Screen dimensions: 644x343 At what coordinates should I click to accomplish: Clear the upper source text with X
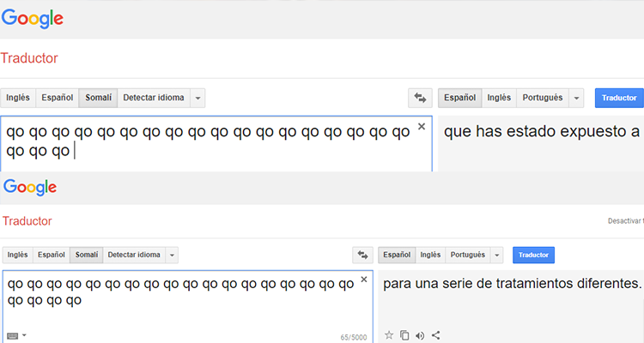[421, 127]
